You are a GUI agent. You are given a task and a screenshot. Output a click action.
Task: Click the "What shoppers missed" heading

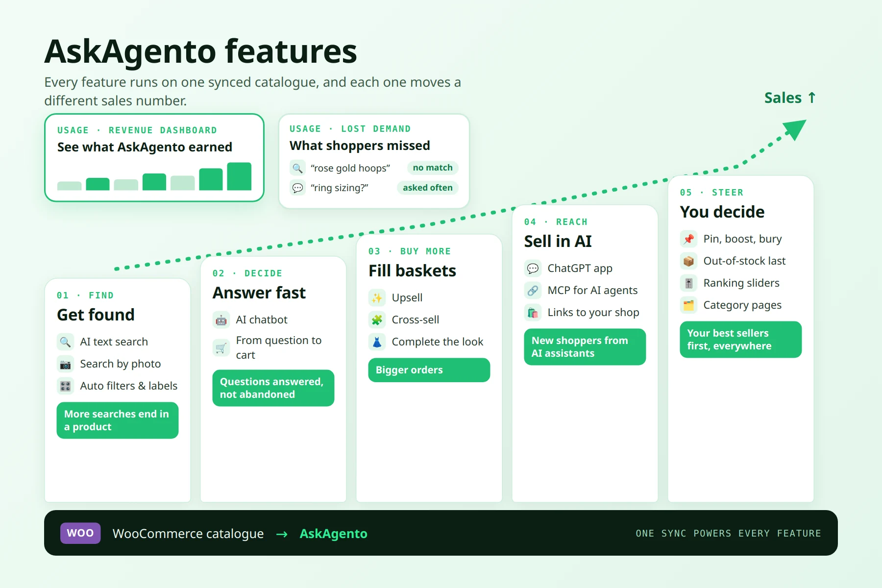point(360,146)
